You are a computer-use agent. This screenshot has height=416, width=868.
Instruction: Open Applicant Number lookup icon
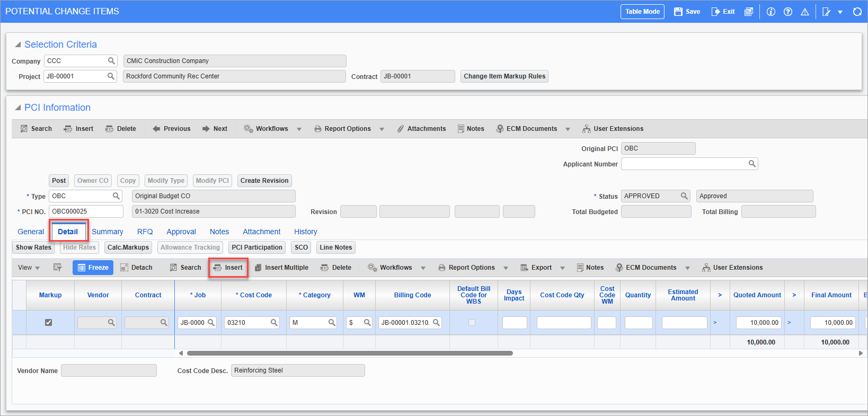tap(752, 164)
